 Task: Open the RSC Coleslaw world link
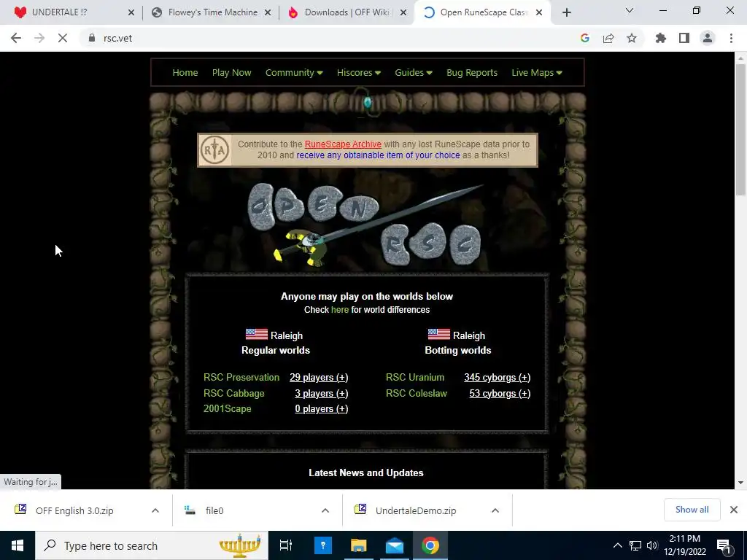417,393
